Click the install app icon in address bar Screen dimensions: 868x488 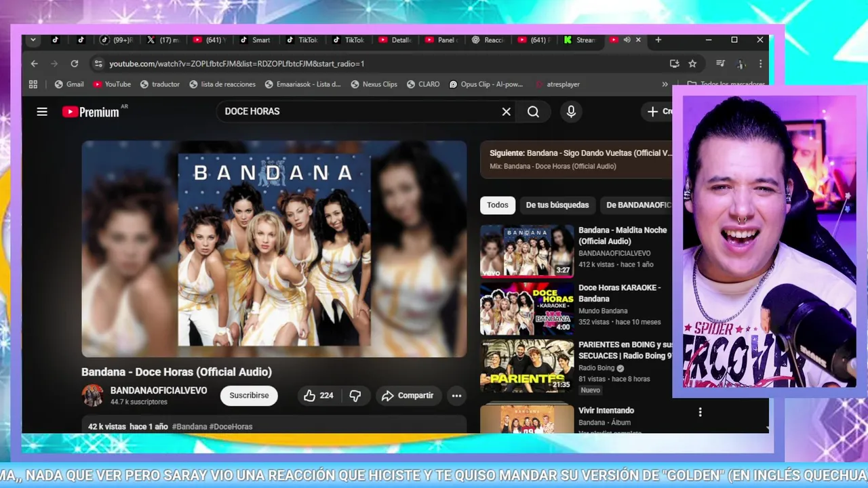pos(674,64)
